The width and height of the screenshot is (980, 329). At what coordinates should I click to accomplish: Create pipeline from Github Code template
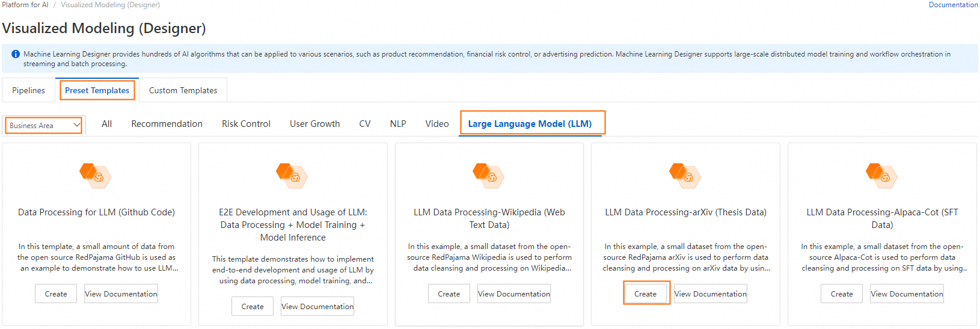coord(56,294)
